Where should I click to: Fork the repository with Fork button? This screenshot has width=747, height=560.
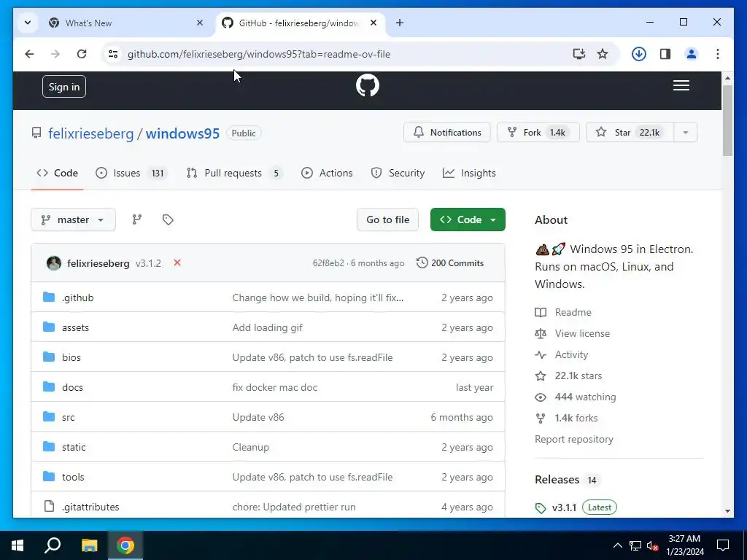pyautogui.click(x=538, y=133)
